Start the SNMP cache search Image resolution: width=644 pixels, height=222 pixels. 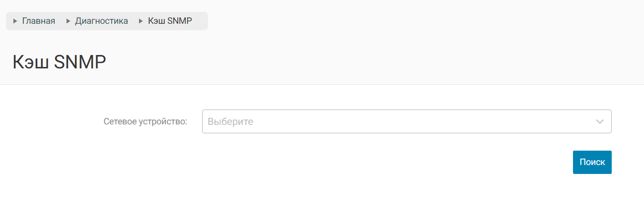[x=592, y=162]
